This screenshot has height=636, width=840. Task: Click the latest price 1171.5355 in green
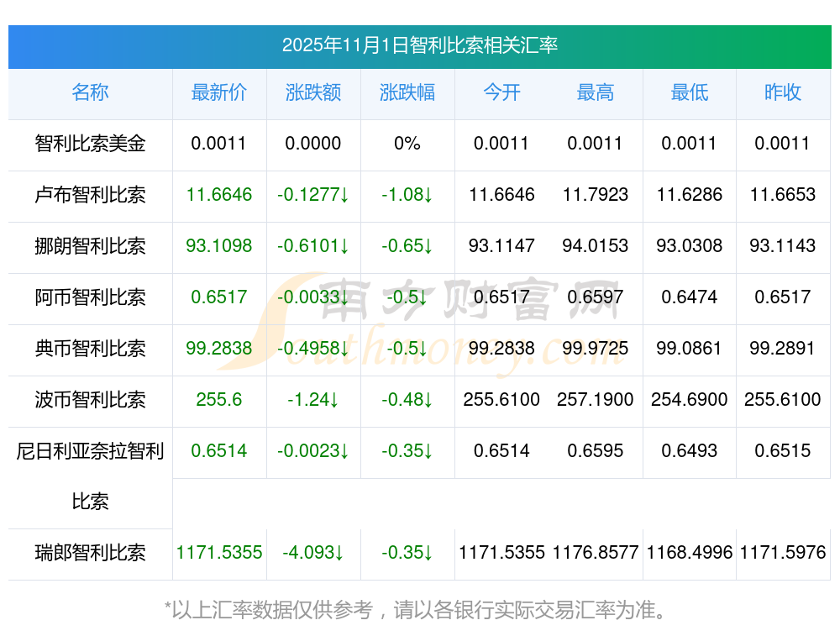[x=219, y=553]
